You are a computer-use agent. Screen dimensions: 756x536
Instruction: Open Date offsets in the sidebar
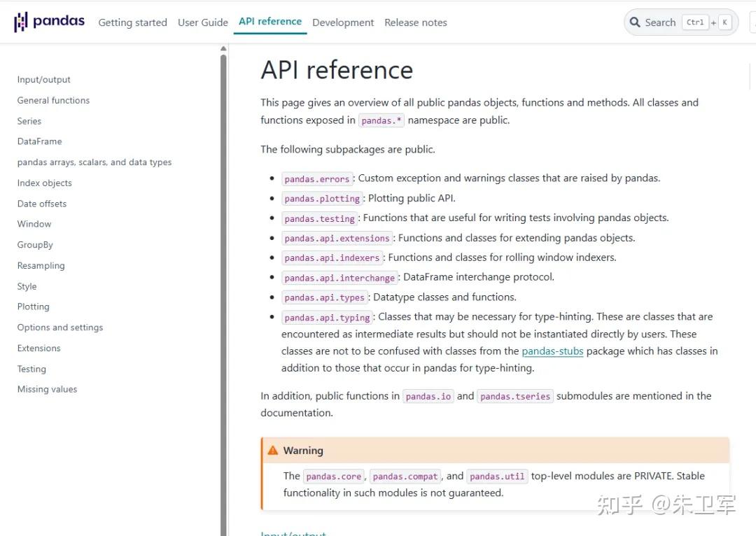coord(42,204)
